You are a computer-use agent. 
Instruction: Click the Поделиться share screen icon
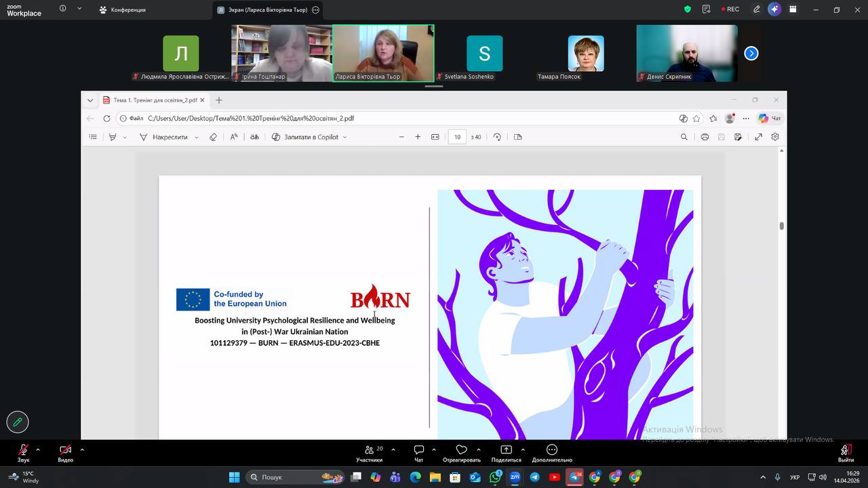tap(506, 450)
